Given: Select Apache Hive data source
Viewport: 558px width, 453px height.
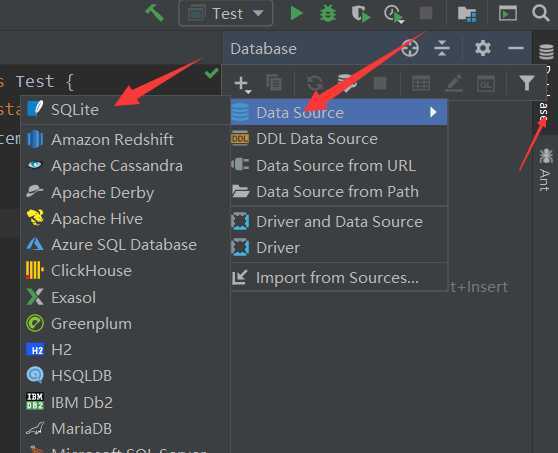Looking at the screenshot, I should coord(125,218).
